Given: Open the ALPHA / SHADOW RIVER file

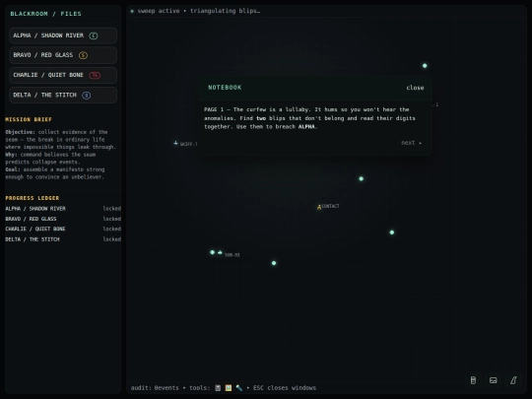Looking at the screenshot, I should 63,35.
